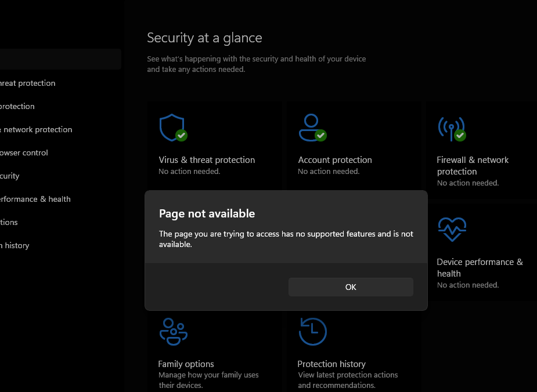Click 'Page not available' dialog title
The image size is (537, 392).
click(x=207, y=213)
